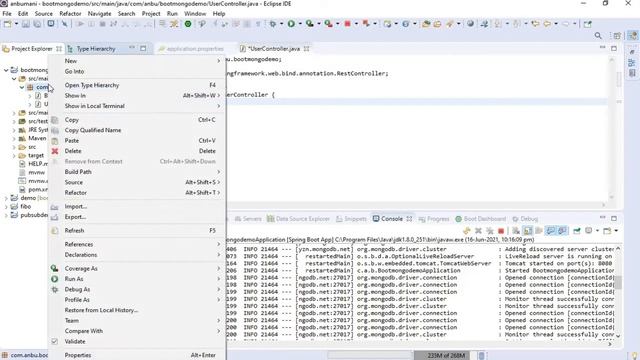Expand the target folder node
The image size is (640, 360).
(14, 156)
